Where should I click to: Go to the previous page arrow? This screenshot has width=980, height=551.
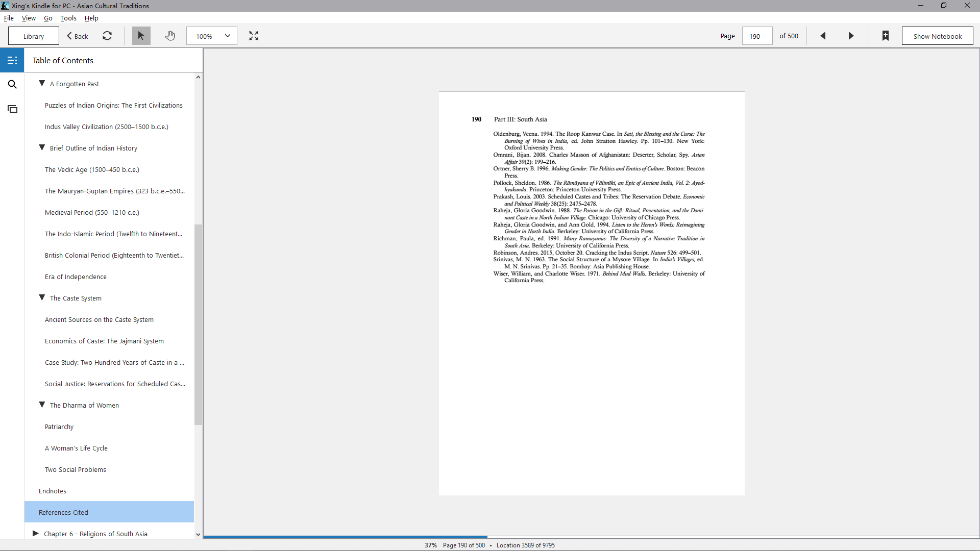tap(823, 36)
